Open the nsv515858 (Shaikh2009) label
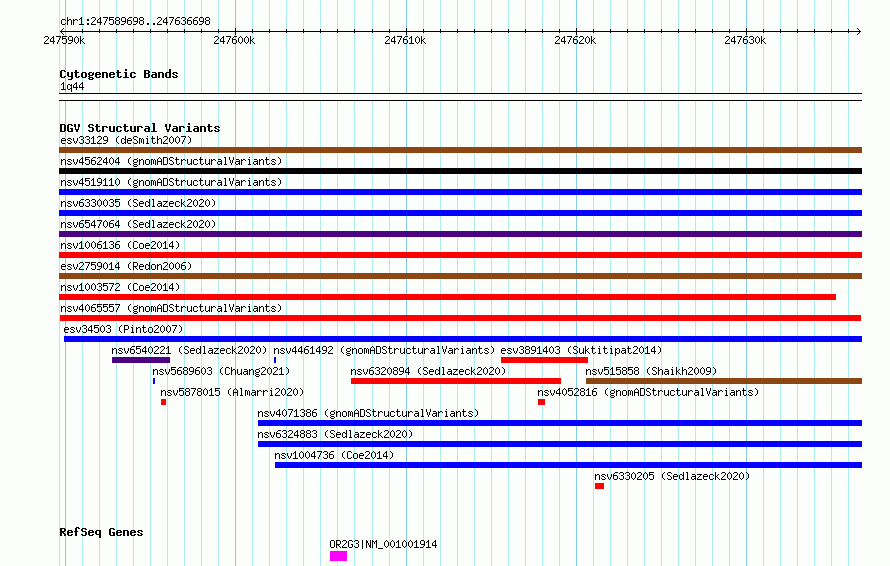This screenshot has width=890, height=566. point(651,371)
